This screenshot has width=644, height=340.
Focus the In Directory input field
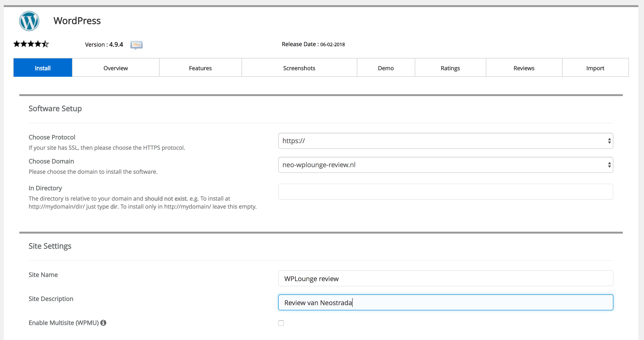click(446, 192)
